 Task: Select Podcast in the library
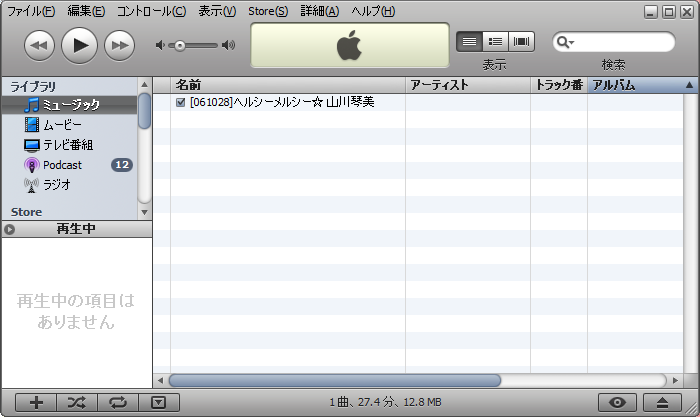[69, 165]
